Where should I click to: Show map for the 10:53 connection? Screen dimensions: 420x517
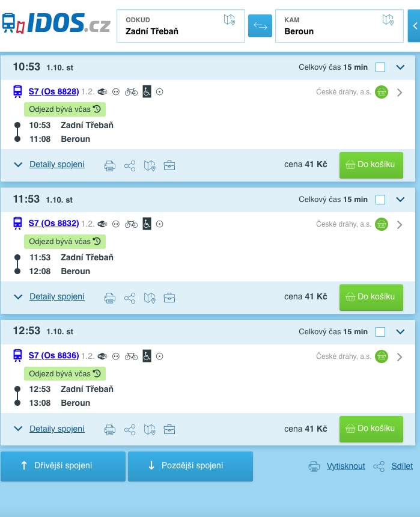point(150,165)
